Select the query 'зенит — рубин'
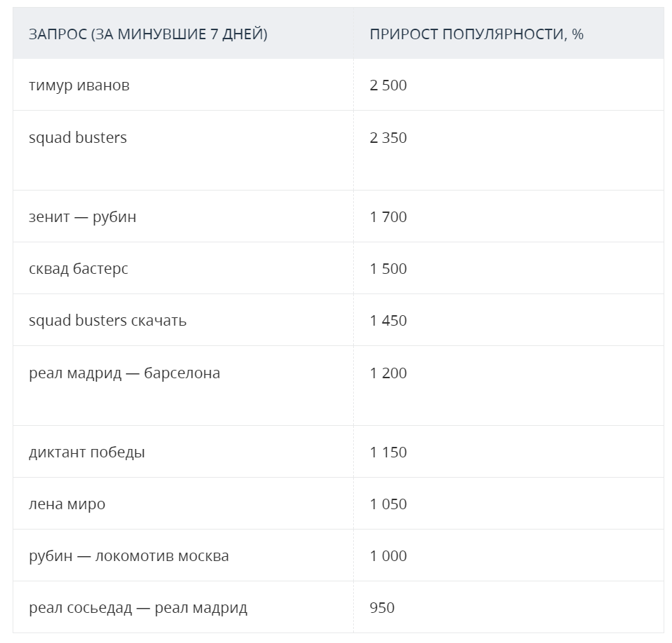The width and height of the screenshot is (672, 643). point(82,216)
